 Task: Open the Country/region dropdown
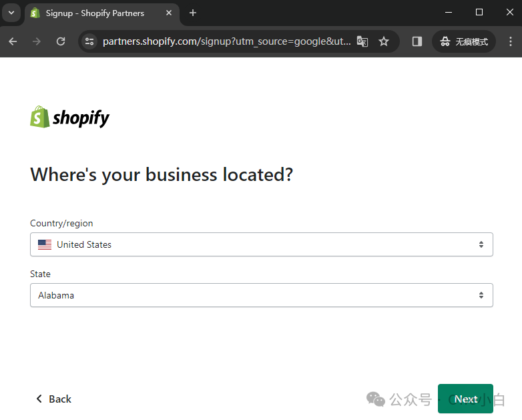[261, 244]
